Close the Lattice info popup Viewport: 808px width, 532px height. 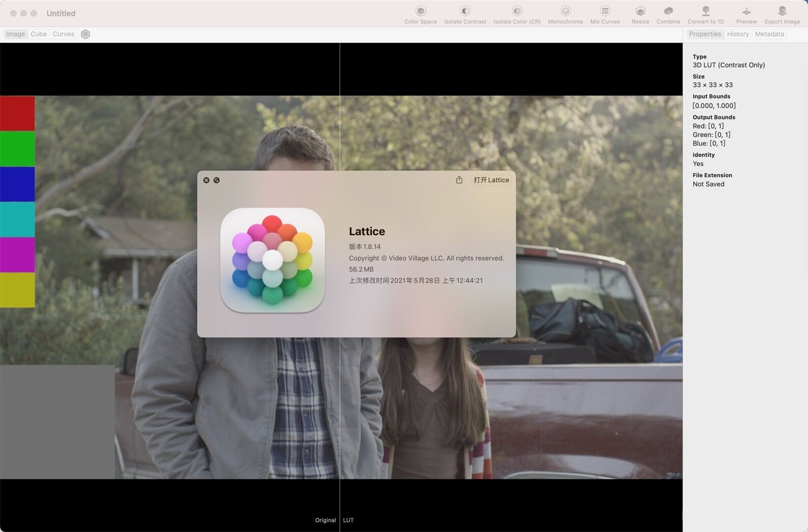[206, 180]
